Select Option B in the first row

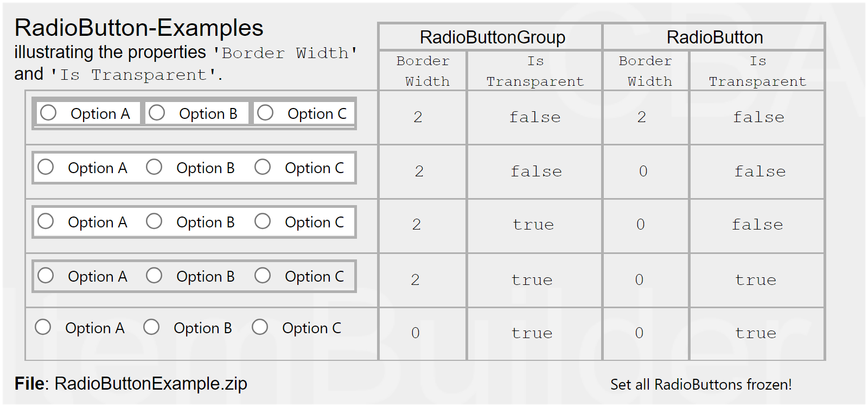point(157,113)
